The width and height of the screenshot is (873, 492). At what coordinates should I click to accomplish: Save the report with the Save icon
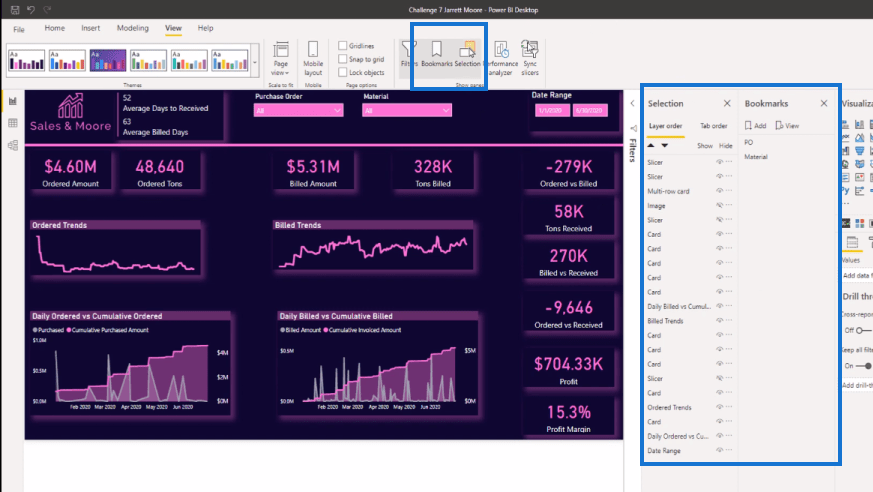pos(15,9)
